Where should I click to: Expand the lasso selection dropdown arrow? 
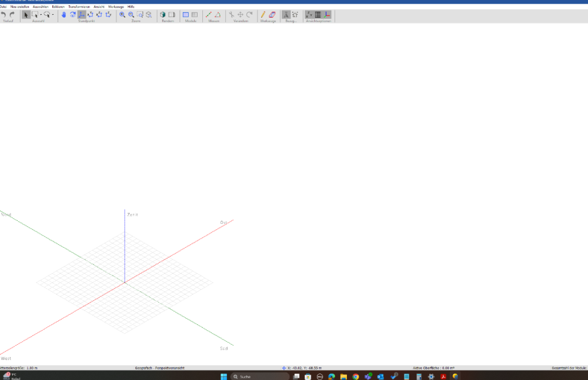click(53, 14)
